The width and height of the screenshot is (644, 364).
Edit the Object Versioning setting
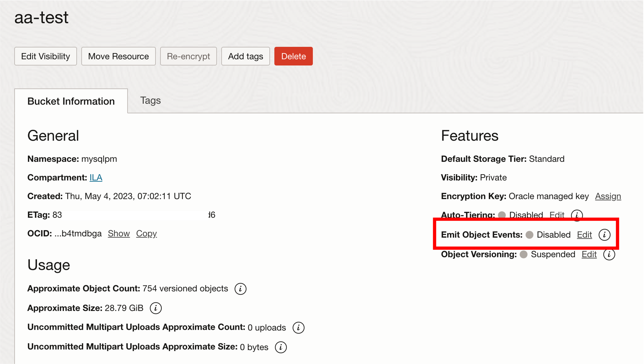pyautogui.click(x=589, y=254)
